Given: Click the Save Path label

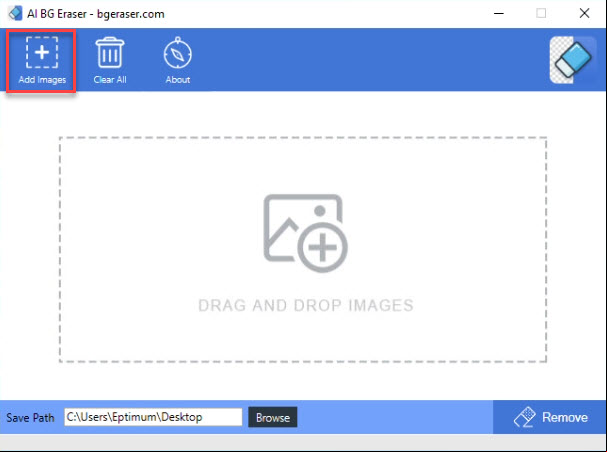Looking at the screenshot, I should (30, 418).
